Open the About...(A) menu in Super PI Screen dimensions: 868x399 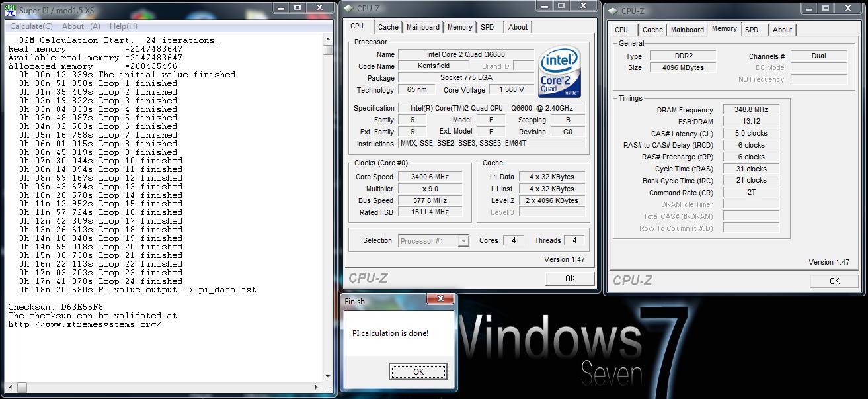[x=81, y=26]
